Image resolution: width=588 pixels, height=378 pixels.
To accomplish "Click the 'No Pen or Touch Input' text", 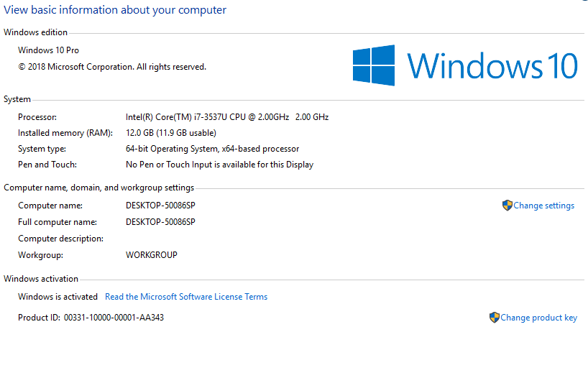I will point(219,165).
